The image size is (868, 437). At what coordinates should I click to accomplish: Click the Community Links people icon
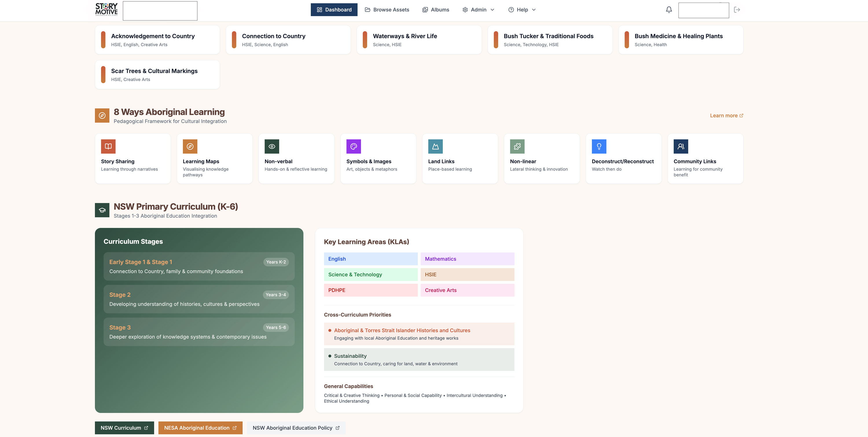coord(681,146)
